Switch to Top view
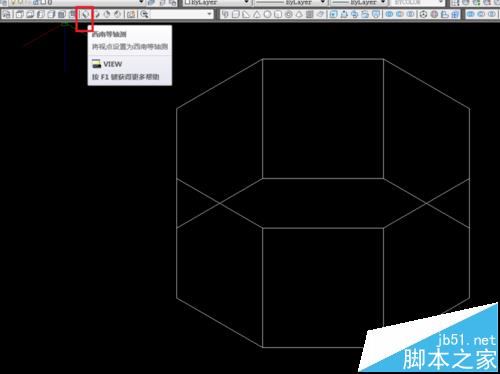 (x=19, y=14)
